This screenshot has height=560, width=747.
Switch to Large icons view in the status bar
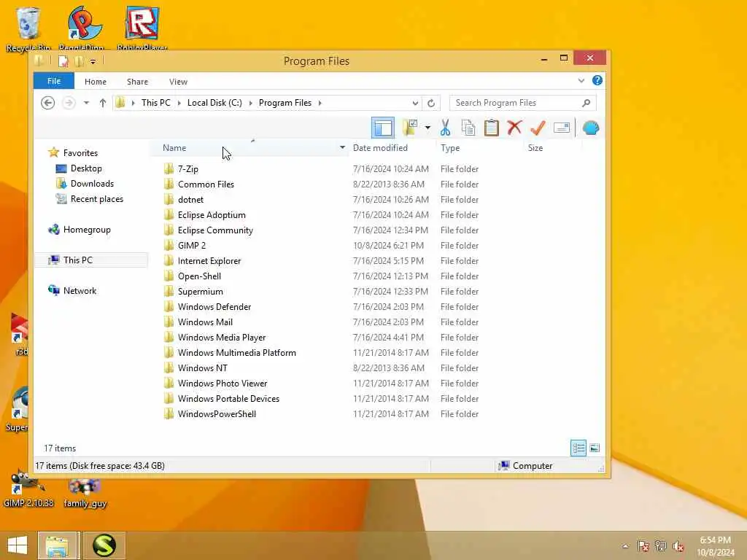point(594,448)
